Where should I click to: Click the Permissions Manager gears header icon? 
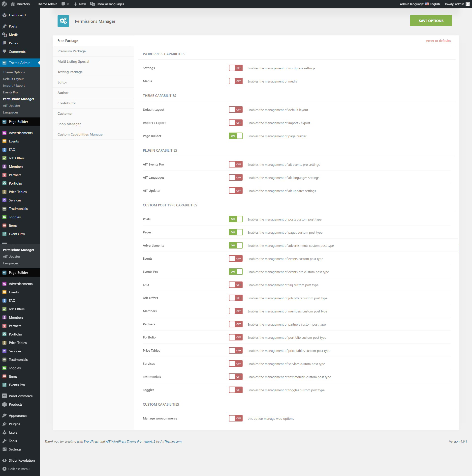(63, 21)
